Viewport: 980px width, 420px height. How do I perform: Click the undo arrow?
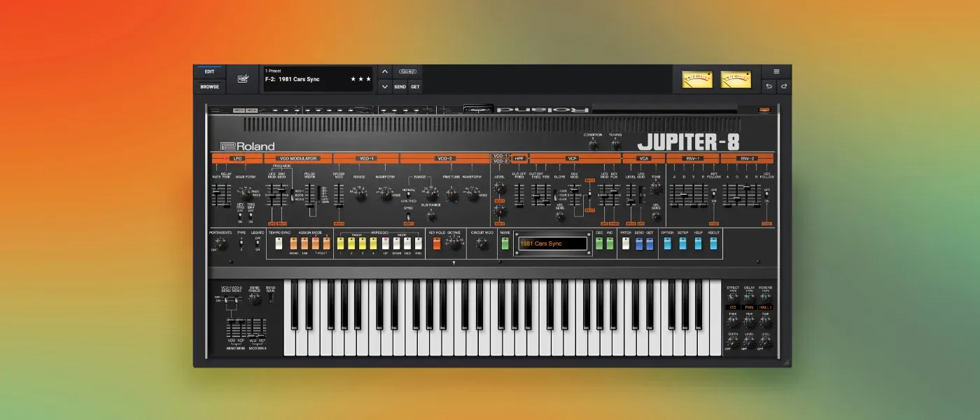[769, 87]
